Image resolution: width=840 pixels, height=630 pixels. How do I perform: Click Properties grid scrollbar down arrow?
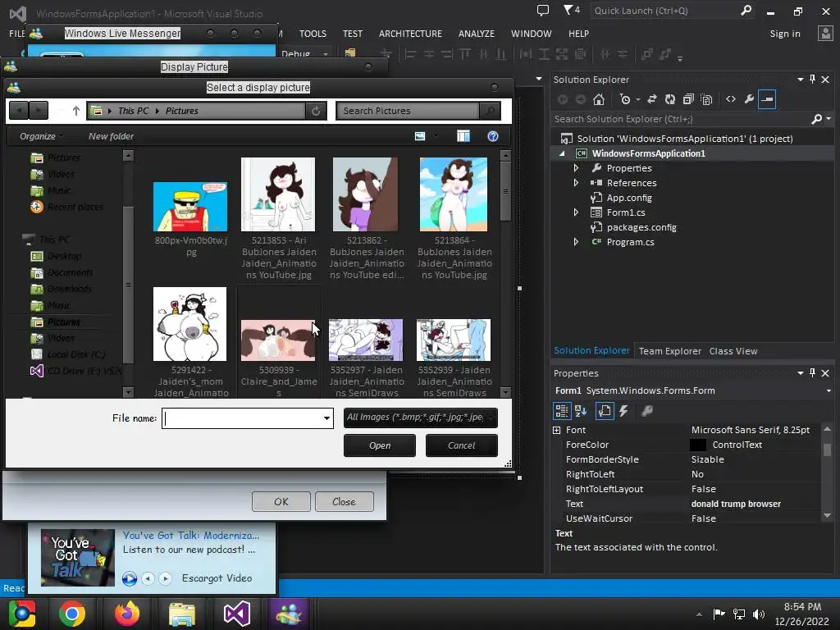click(827, 515)
